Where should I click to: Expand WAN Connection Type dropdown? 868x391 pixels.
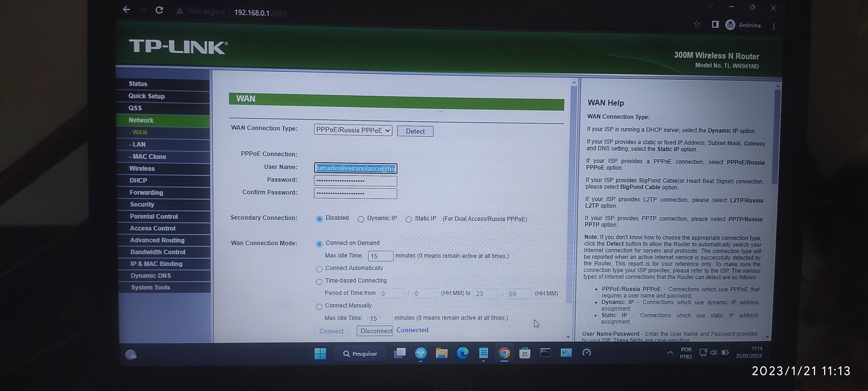(x=353, y=131)
